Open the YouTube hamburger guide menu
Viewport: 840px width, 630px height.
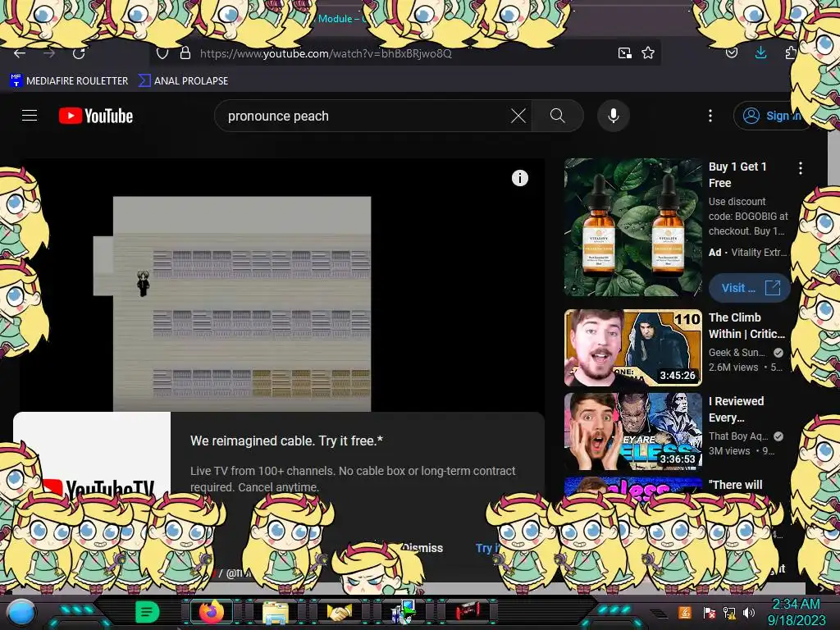tap(30, 116)
